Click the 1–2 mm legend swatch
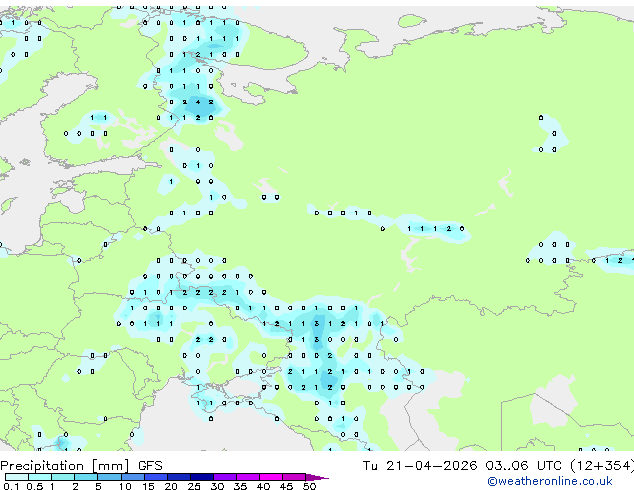 63,477
